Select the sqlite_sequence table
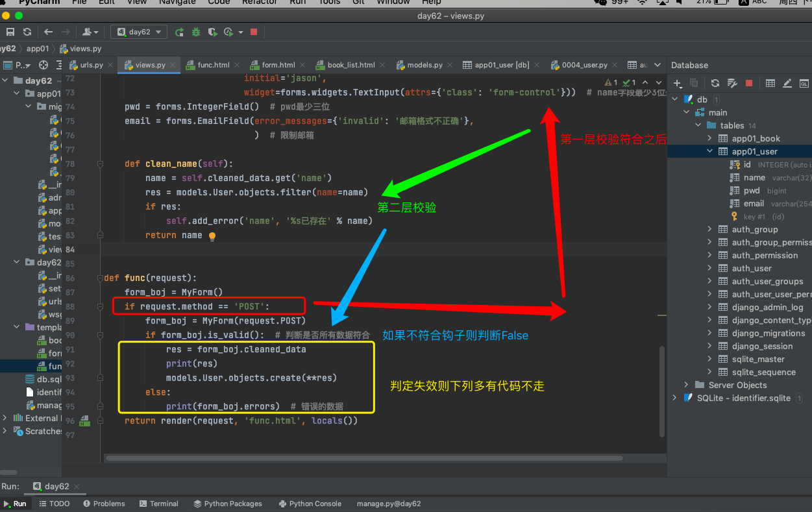The width and height of the screenshot is (812, 512). coord(763,372)
